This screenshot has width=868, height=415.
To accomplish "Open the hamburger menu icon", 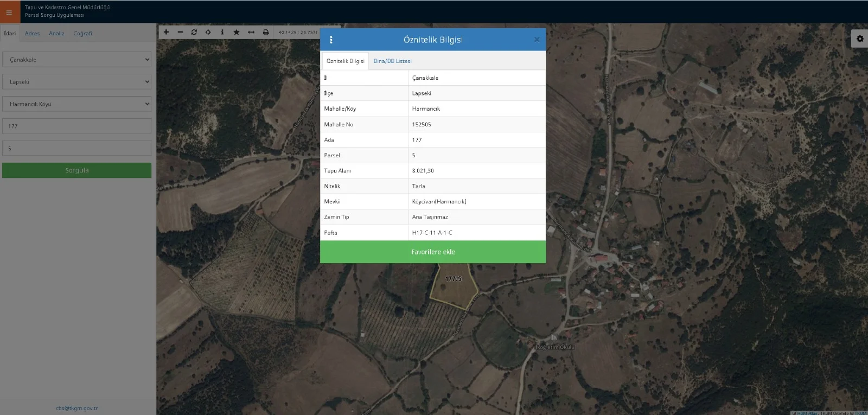I will pyautogui.click(x=9, y=12).
